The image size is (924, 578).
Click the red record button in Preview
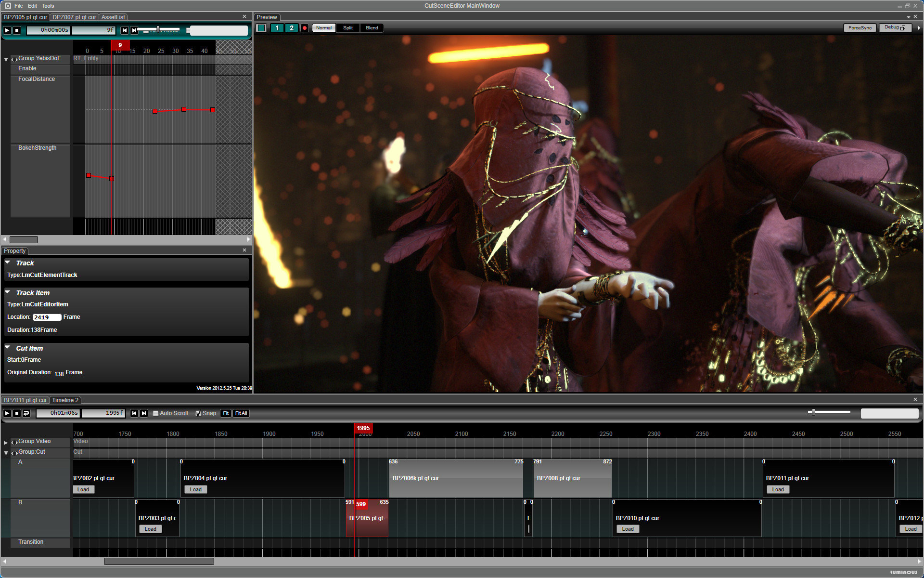(305, 28)
